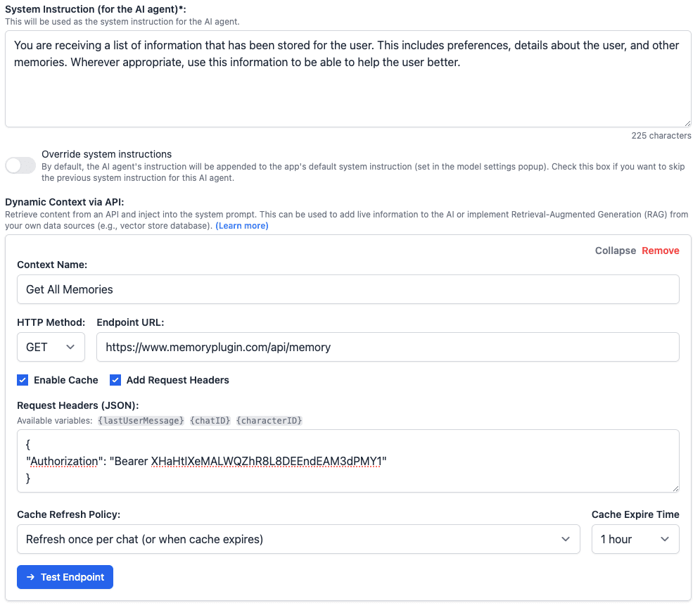Collapse the dynamic context section
Image resolution: width=700 pixels, height=608 pixels.
tap(615, 251)
